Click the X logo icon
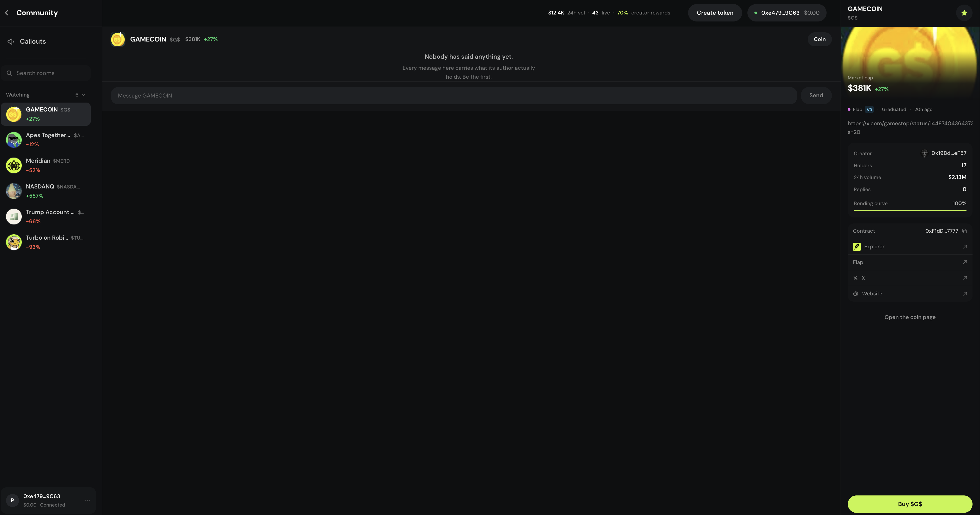The height and width of the screenshot is (515, 980). click(x=856, y=278)
